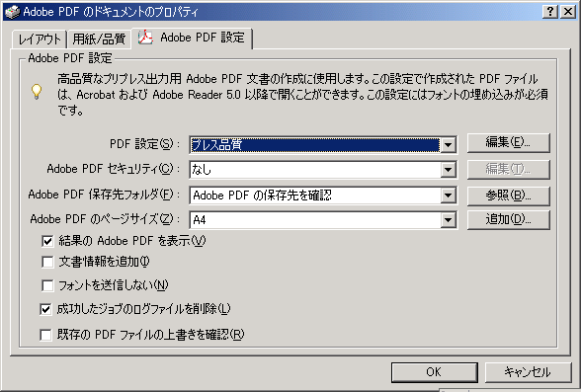The width and height of the screenshot is (581, 392).
Task: Open the PDF 設定 dropdown arrow
Action: [448, 145]
